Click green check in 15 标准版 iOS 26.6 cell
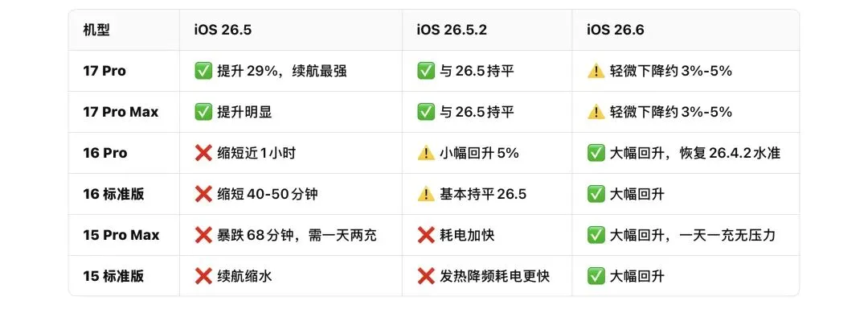The image size is (868, 334). click(x=596, y=276)
